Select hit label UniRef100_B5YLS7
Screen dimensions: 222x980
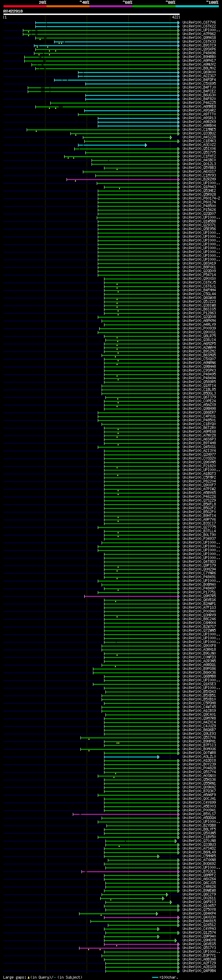point(199,814)
